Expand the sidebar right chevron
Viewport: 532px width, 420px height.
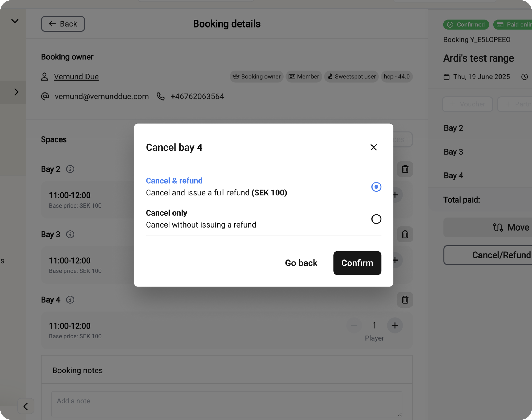(16, 92)
